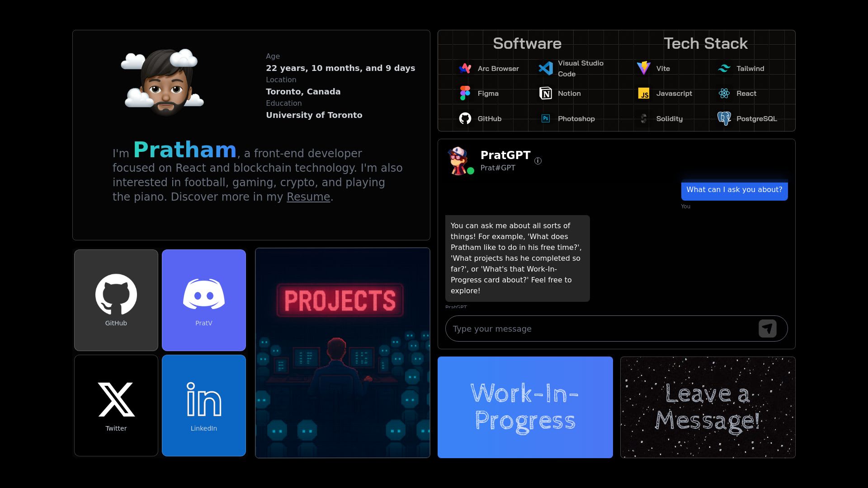Click the 'Location' field label

pyautogui.click(x=281, y=80)
